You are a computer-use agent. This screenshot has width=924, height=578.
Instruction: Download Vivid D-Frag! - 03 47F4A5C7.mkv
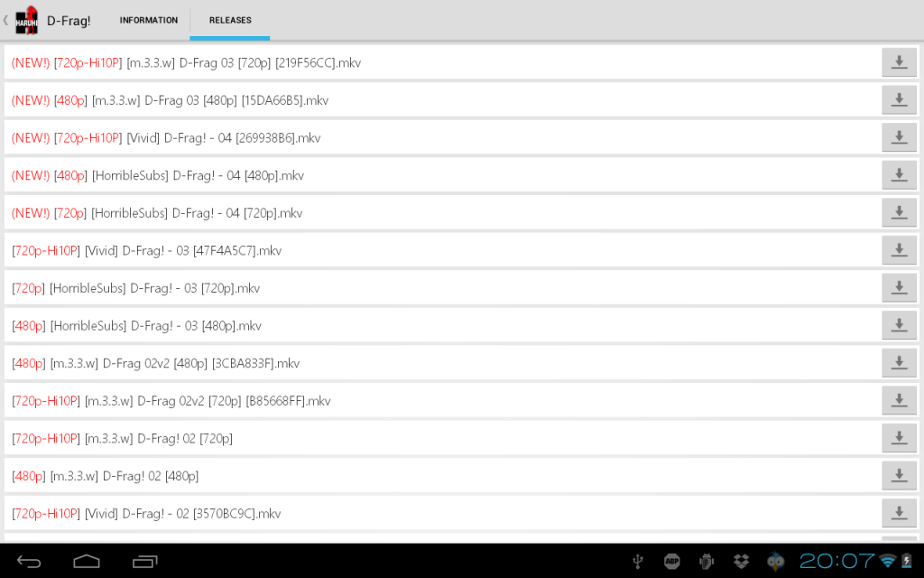tap(899, 251)
